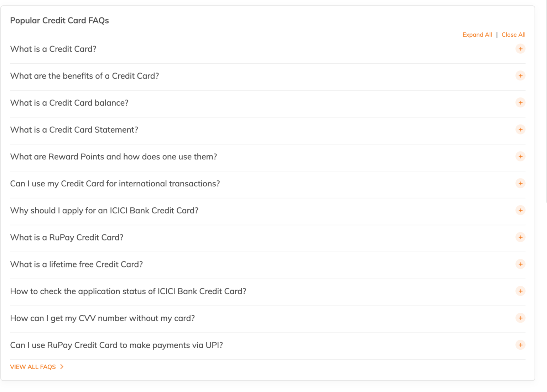Click the Close All link
The image size is (547, 392).
pyautogui.click(x=513, y=35)
